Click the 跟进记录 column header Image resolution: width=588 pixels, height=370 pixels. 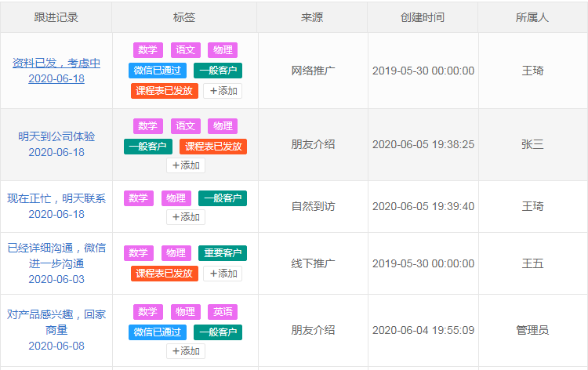(56, 17)
